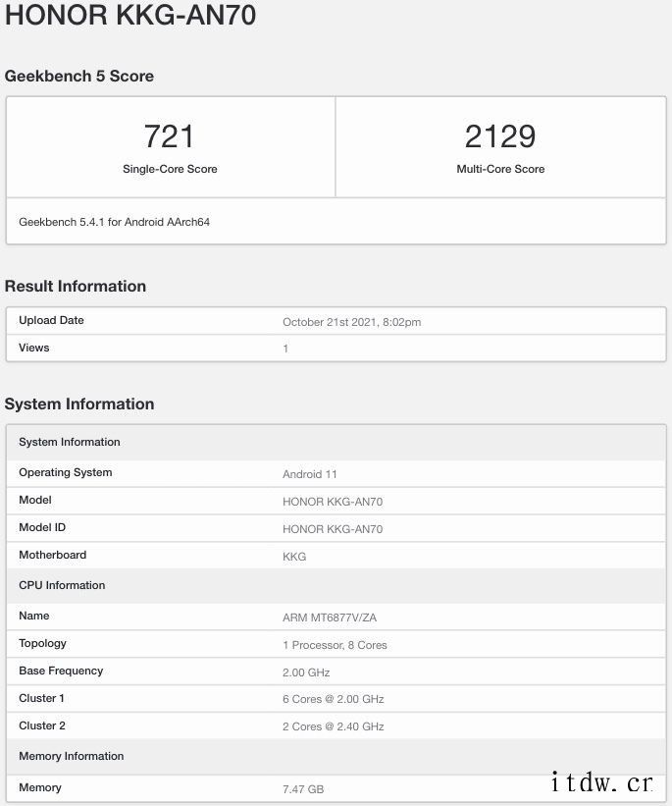Select the Topology label
This screenshot has height=806, width=672.
42,644
